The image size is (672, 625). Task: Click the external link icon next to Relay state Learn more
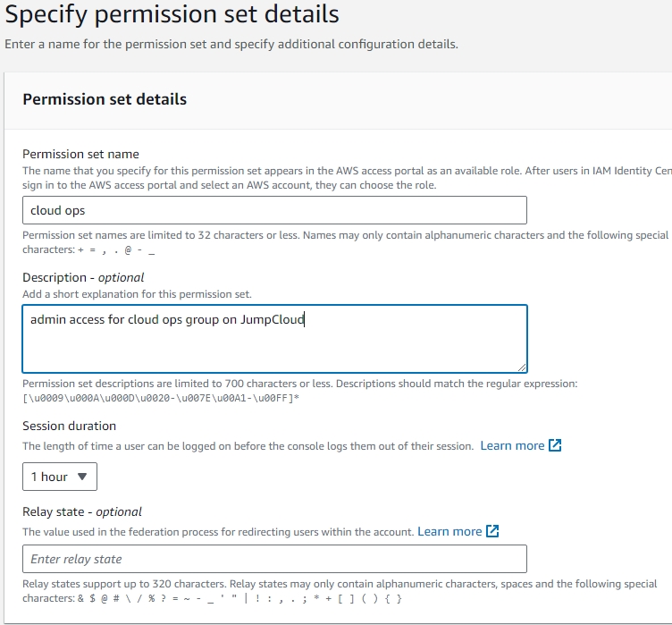click(x=492, y=531)
